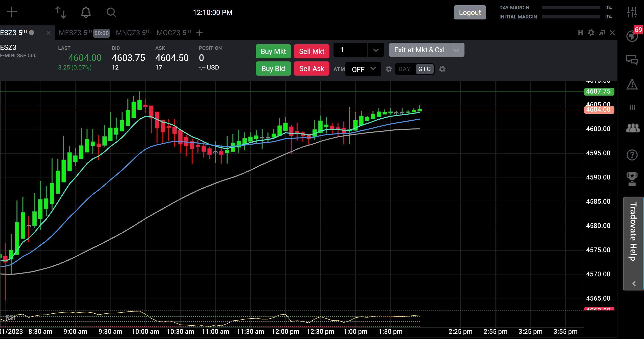Click the Buy Mkt button
The width and height of the screenshot is (644, 339).
[273, 51]
